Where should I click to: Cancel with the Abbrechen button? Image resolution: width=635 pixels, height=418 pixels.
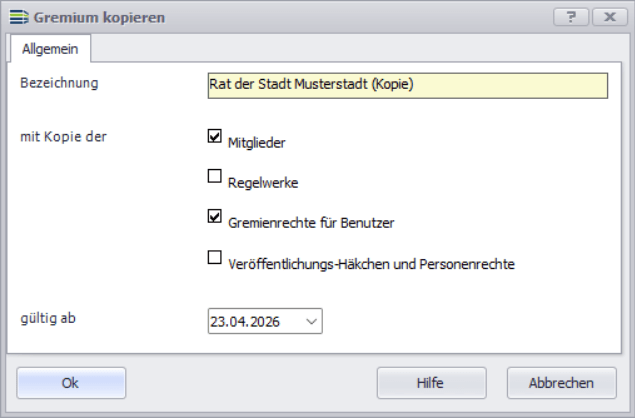tap(562, 382)
